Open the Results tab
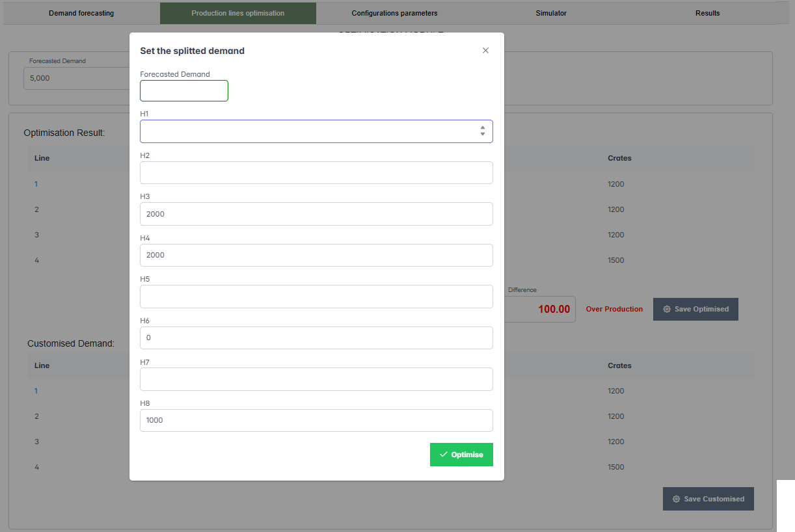 click(707, 12)
